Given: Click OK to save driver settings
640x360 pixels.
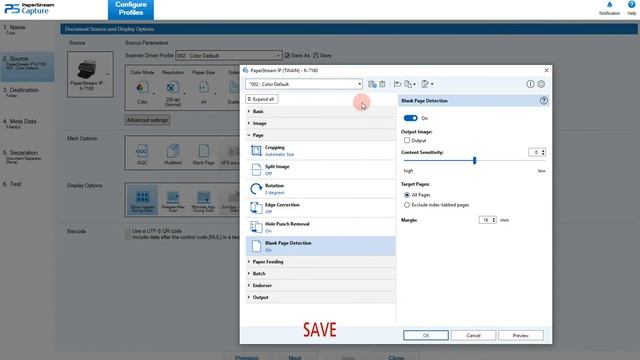Looking at the screenshot, I should (x=426, y=336).
